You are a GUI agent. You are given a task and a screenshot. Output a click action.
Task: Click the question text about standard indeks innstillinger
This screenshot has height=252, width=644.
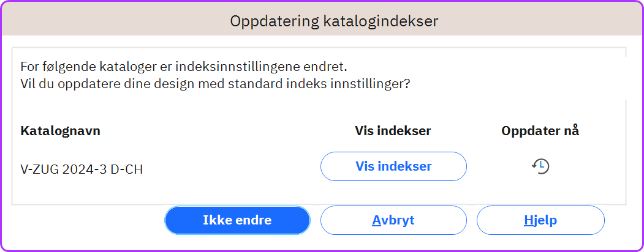(215, 84)
